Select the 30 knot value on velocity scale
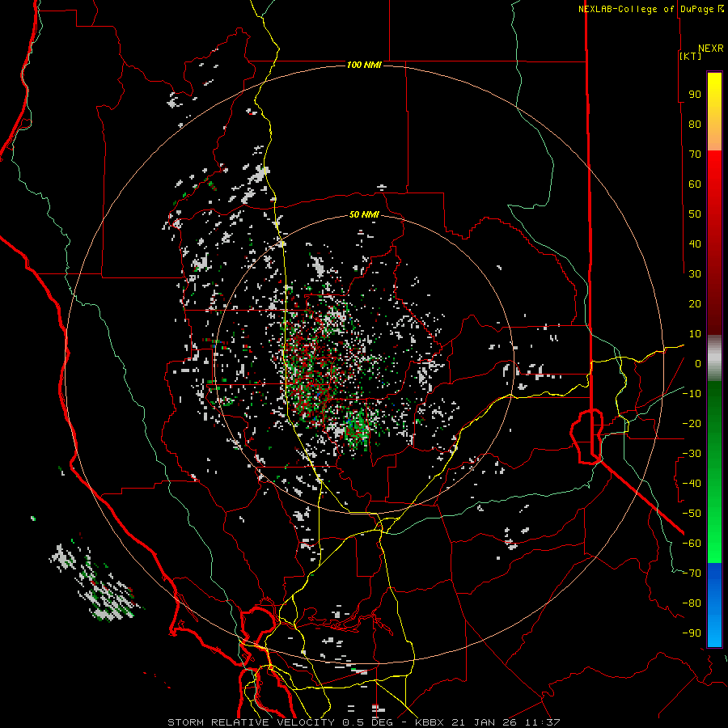 click(x=695, y=274)
